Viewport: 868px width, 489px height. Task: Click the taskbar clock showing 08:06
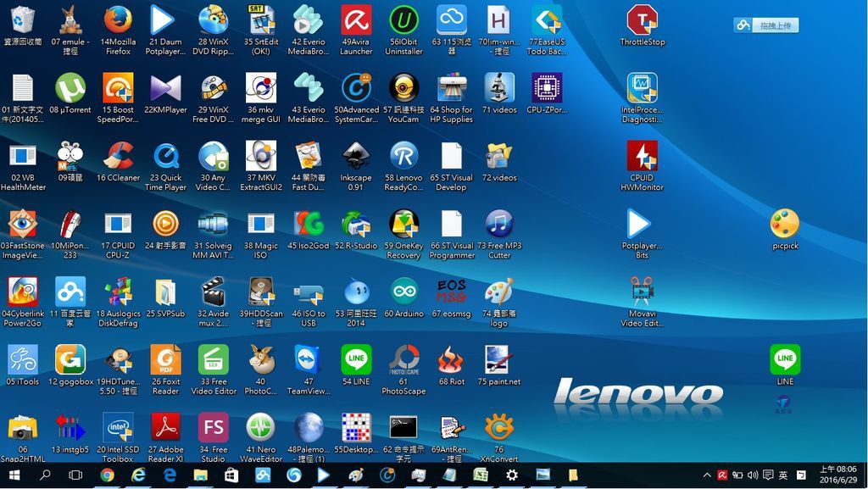click(x=838, y=474)
